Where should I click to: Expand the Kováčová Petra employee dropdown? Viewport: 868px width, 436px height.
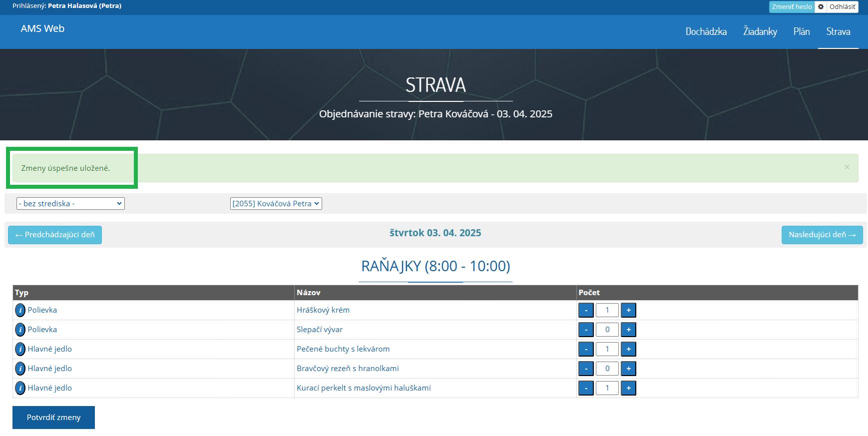(276, 204)
